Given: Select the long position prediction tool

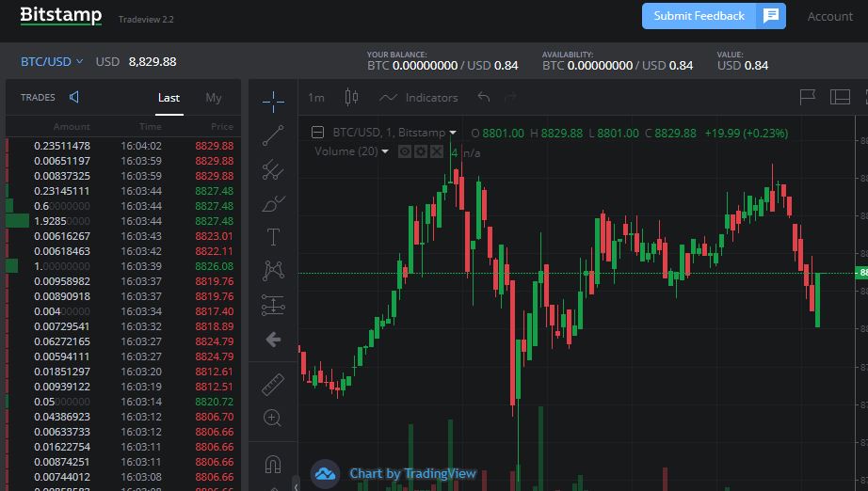Looking at the screenshot, I should pos(273,305).
